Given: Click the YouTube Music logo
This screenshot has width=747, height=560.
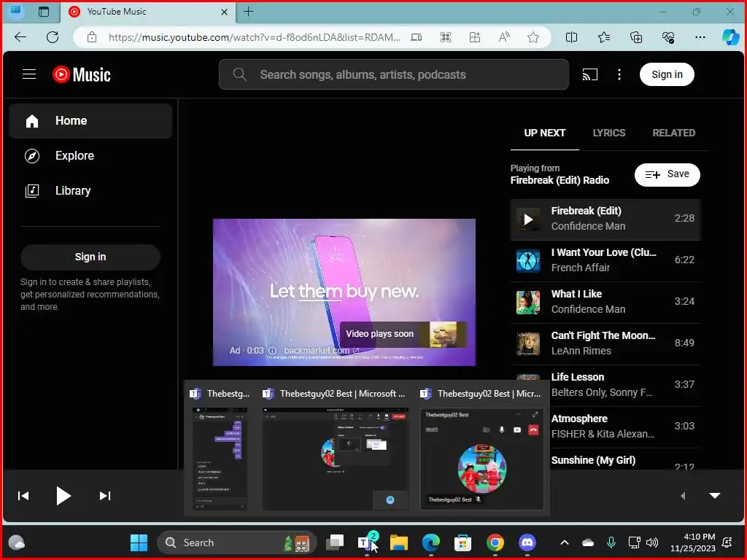Looking at the screenshot, I should (82, 75).
